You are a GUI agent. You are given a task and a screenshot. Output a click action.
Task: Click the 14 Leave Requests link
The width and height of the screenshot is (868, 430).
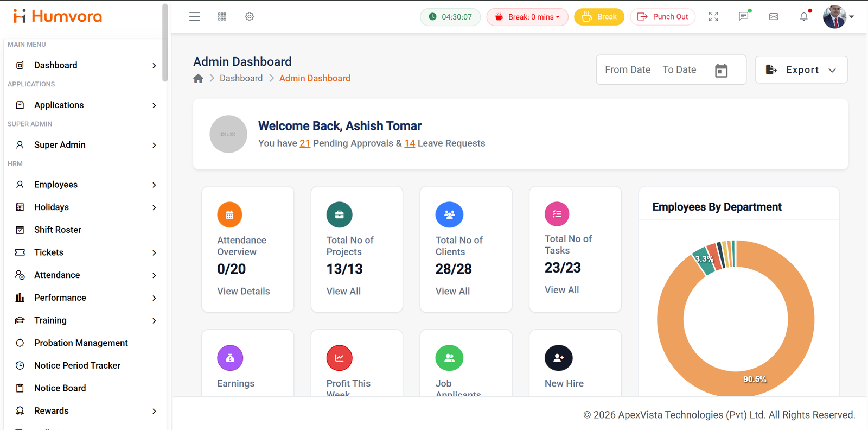pyautogui.click(x=410, y=143)
